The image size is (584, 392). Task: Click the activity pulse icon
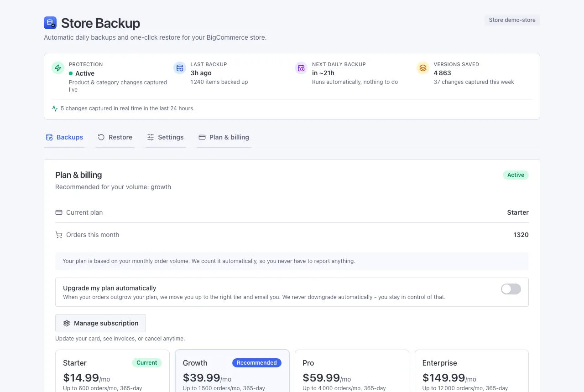(x=55, y=108)
